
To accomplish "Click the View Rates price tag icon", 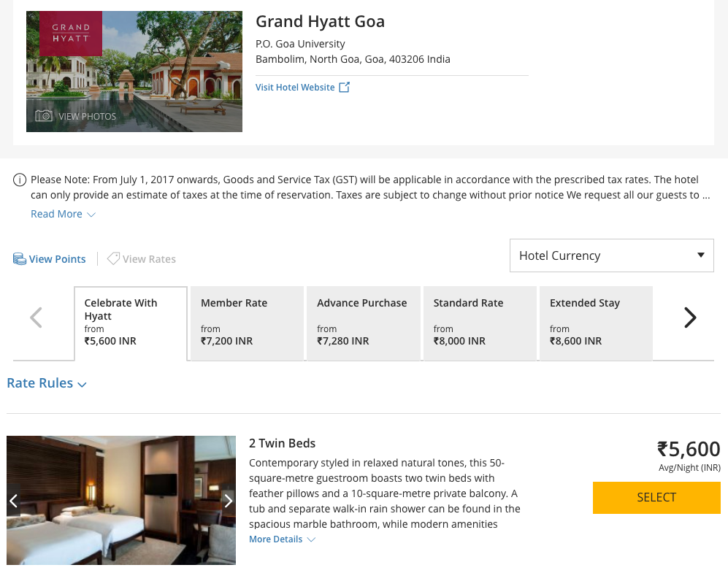I will 112,258.
